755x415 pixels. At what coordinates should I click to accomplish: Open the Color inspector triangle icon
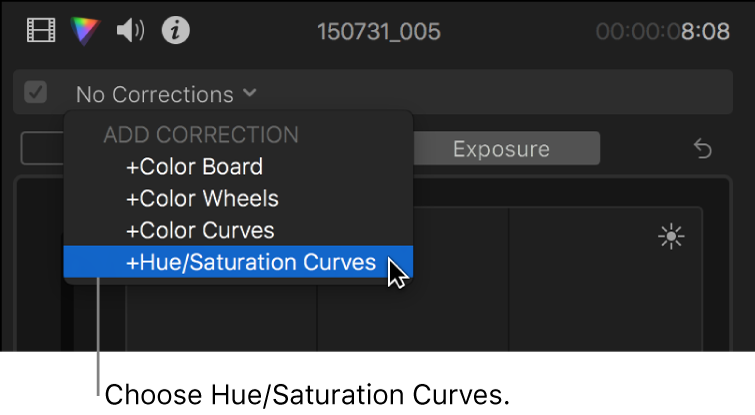(86, 32)
